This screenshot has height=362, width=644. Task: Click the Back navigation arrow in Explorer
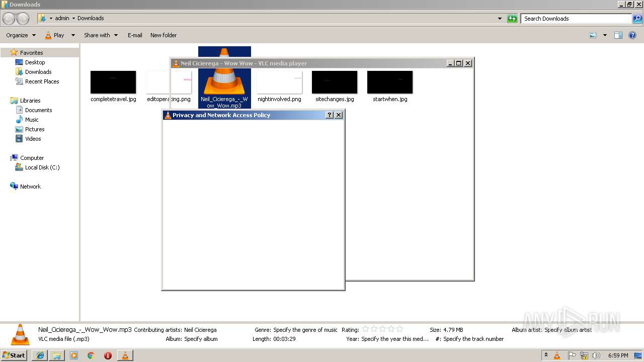pyautogui.click(x=9, y=19)
